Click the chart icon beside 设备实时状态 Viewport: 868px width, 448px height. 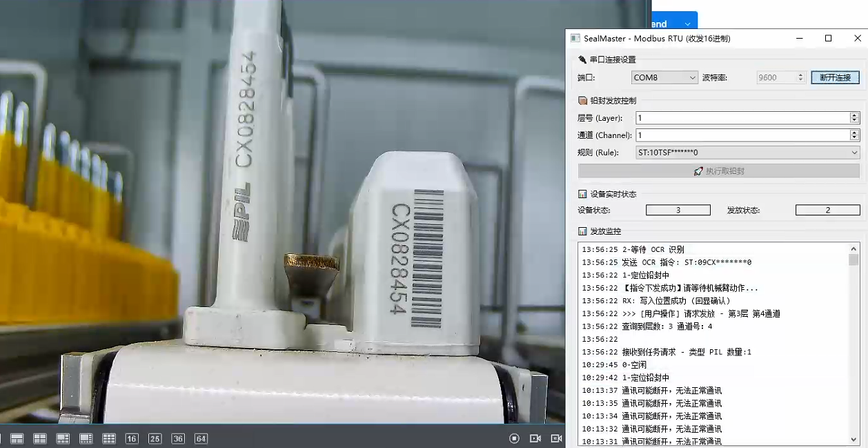coord(582,194)
